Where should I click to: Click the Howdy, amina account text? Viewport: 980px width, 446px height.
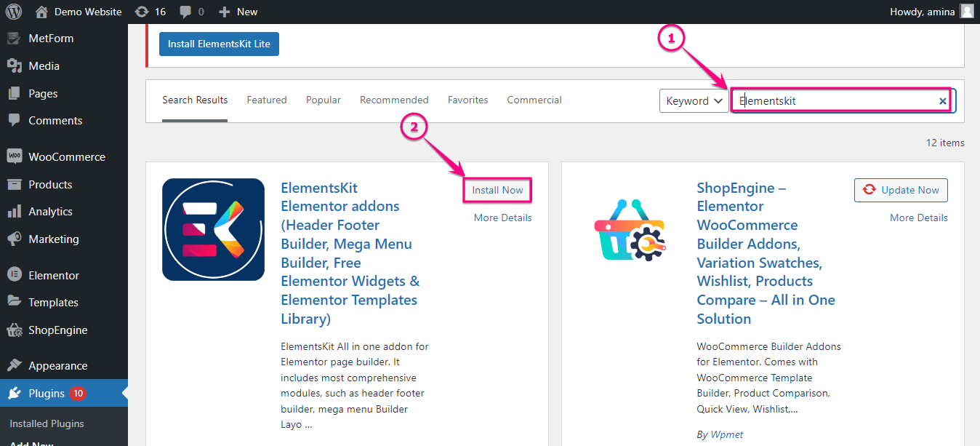point(923,12)
